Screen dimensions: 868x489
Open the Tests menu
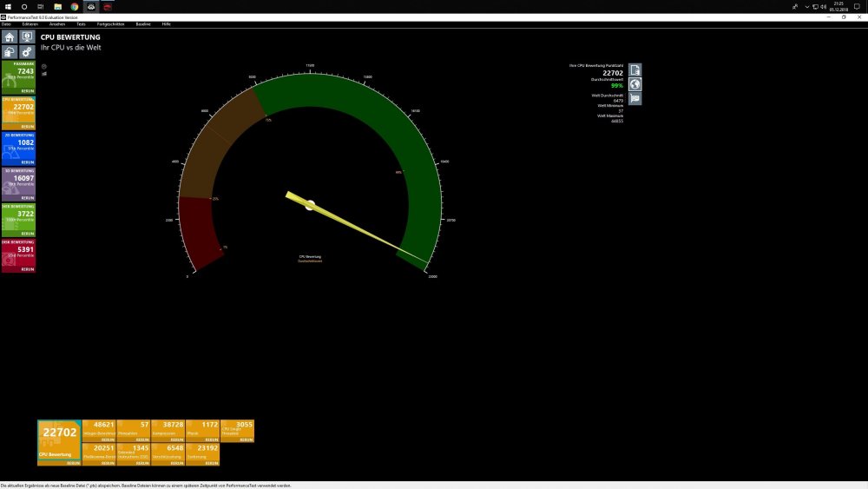(81, 24)
